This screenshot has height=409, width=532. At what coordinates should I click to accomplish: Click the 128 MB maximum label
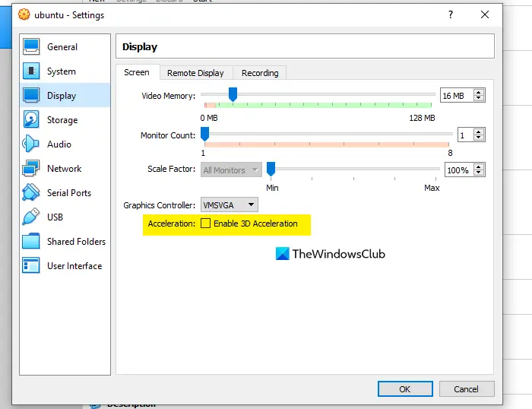(x=422, y=118)
